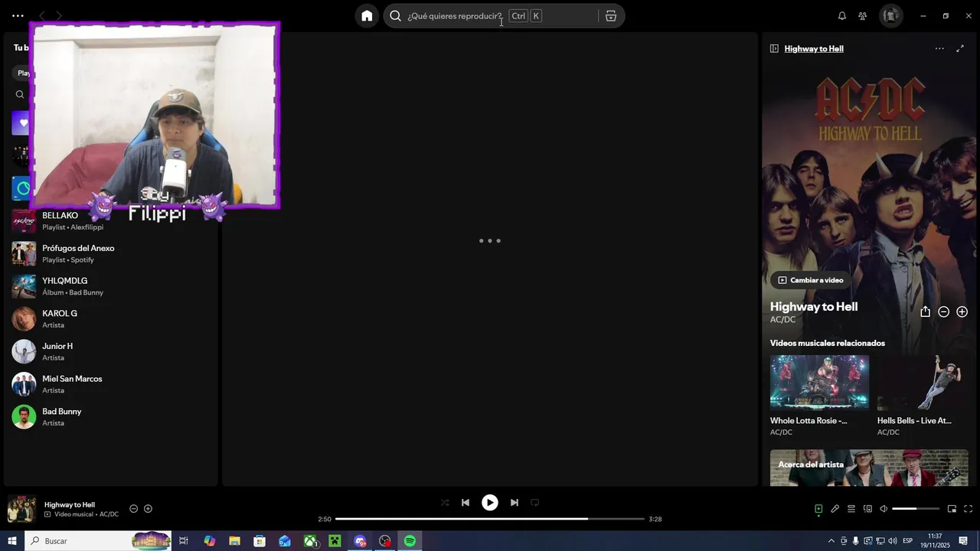Open the 'Highway to Hell' link in panel header
The image size is (980, 551).
(814, 48)
